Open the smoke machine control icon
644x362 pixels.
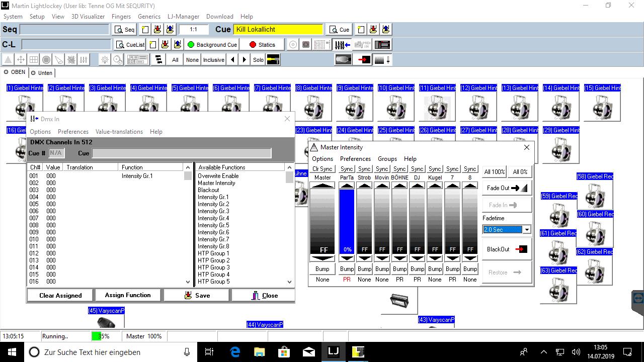[x=343, y=60]
